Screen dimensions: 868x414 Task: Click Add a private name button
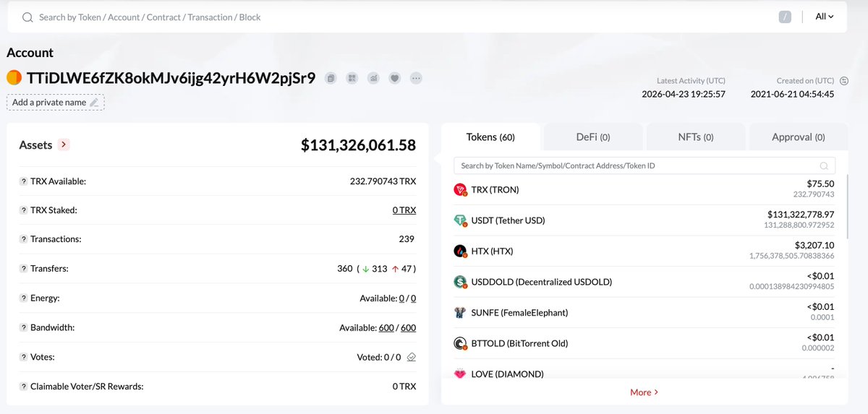pos(56,103)
